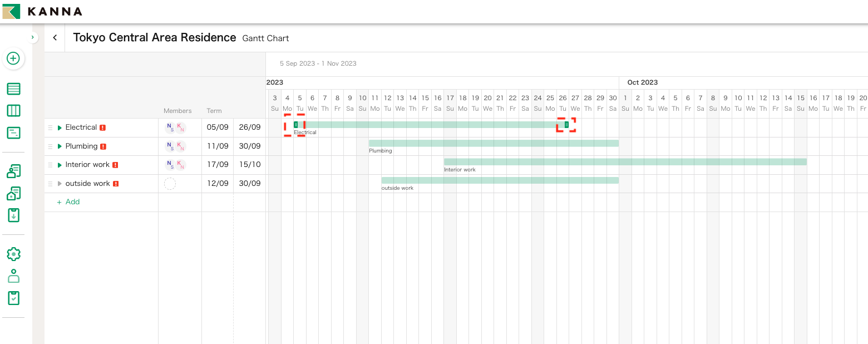Click the KANNA logo
868x344 pixels.
tap(42, 11)
